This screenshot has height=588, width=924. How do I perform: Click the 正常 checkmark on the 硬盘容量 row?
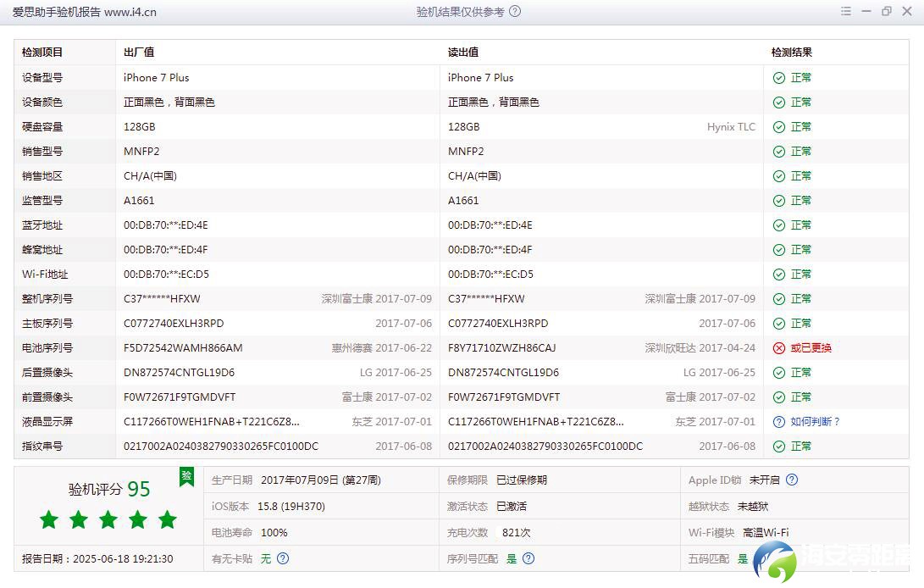point(779,126)
